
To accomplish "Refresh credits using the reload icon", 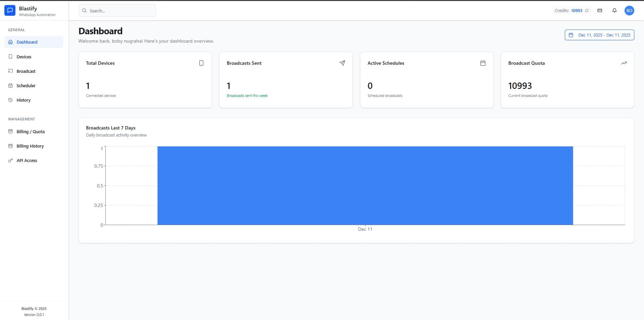I will pos(587,11).
